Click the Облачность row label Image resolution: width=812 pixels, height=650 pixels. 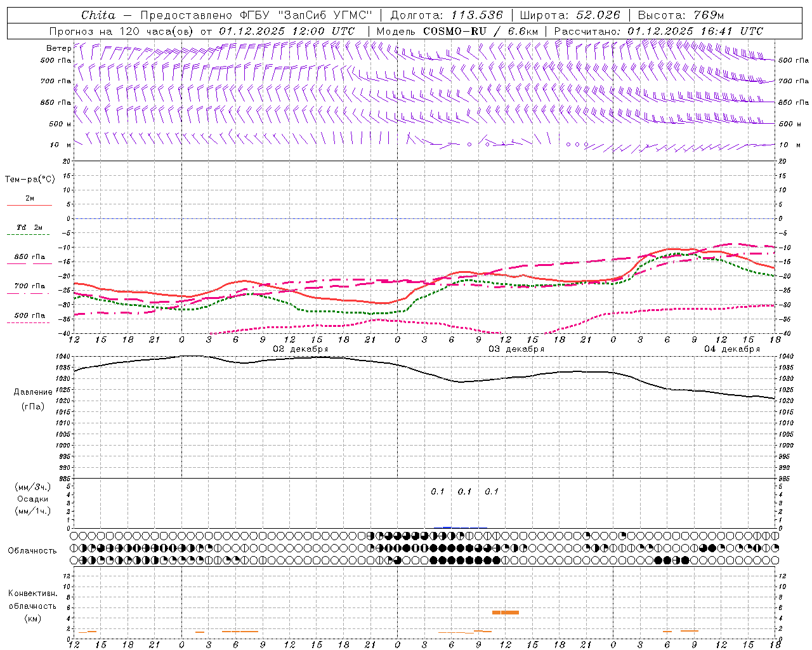coord(32,550)
